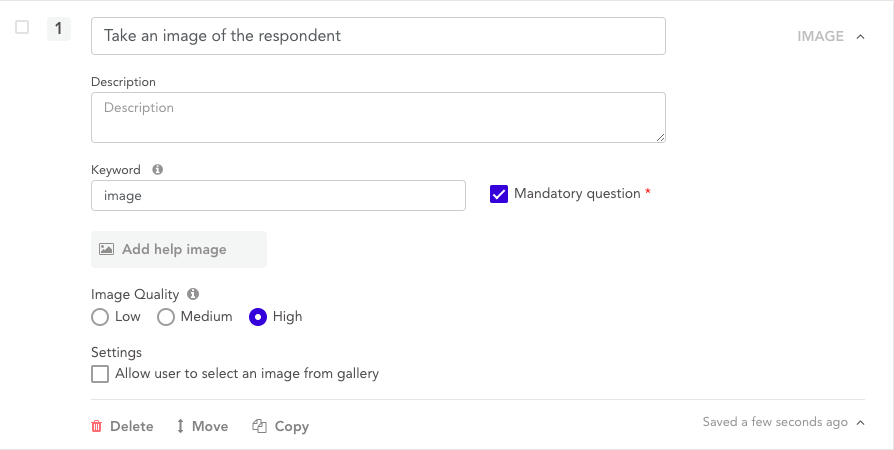Select High image quality
The image size is (894, 450).
(258, 317)
